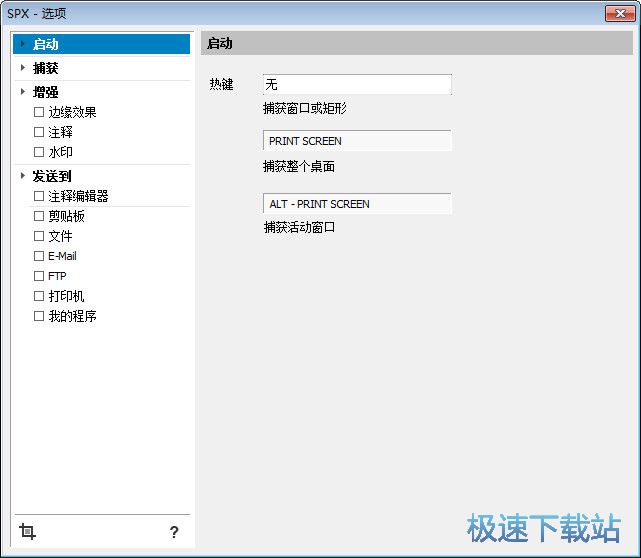Enable the 边缘效果 checkbox
The image size is (641, 558).
[39, 112]
